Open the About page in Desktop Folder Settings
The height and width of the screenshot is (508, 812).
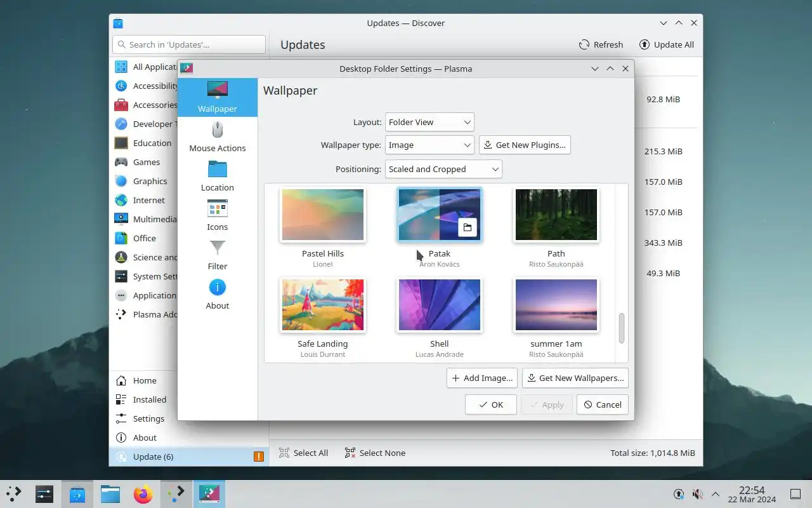pyautogui.click(x=217, y=295)
